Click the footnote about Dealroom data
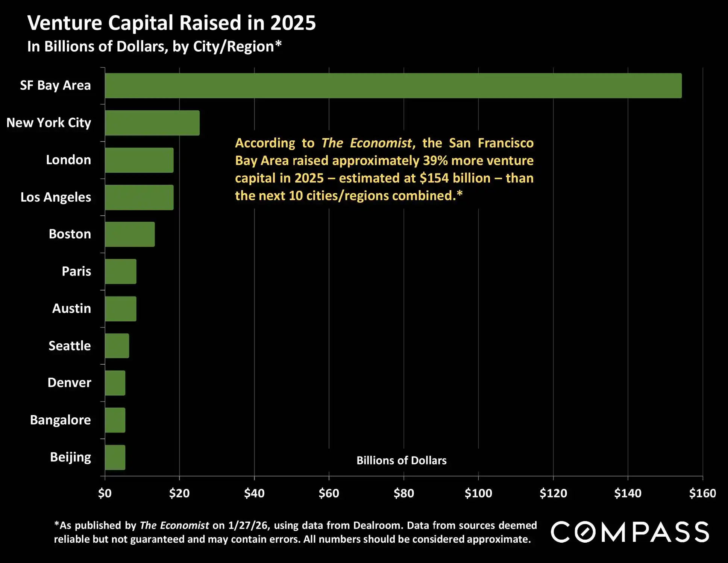The image size is (728, 563). (x=295, y=532)
